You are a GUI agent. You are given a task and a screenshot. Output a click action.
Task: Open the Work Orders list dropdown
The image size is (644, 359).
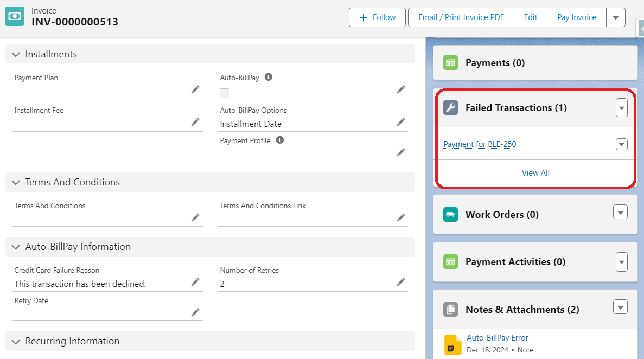620,212
